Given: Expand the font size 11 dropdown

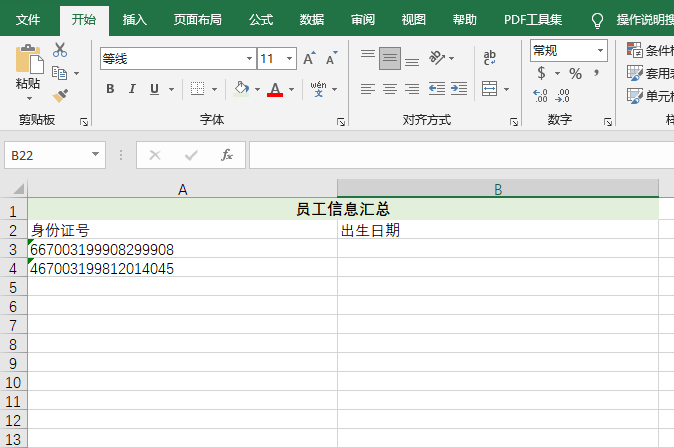Looking at the screenshot, I should (x=289, y=58).
